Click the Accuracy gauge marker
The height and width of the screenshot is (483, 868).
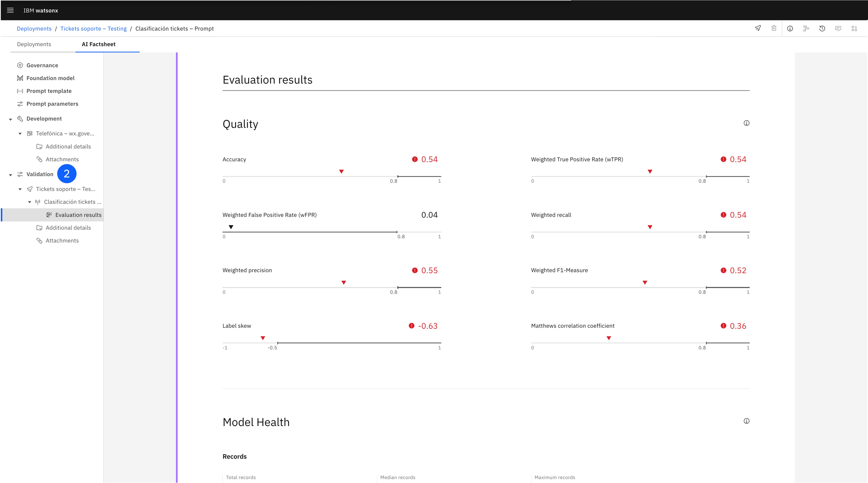[341, 172]
